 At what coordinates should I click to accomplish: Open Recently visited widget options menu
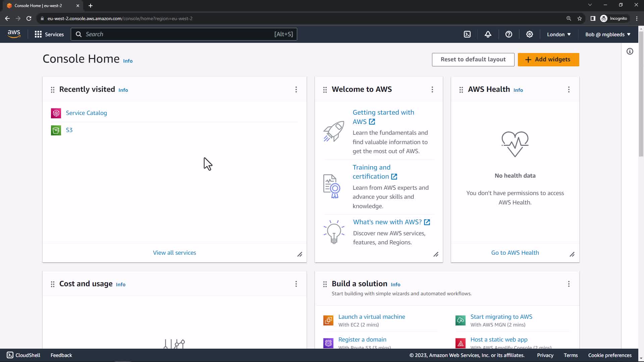coord(296,89)
